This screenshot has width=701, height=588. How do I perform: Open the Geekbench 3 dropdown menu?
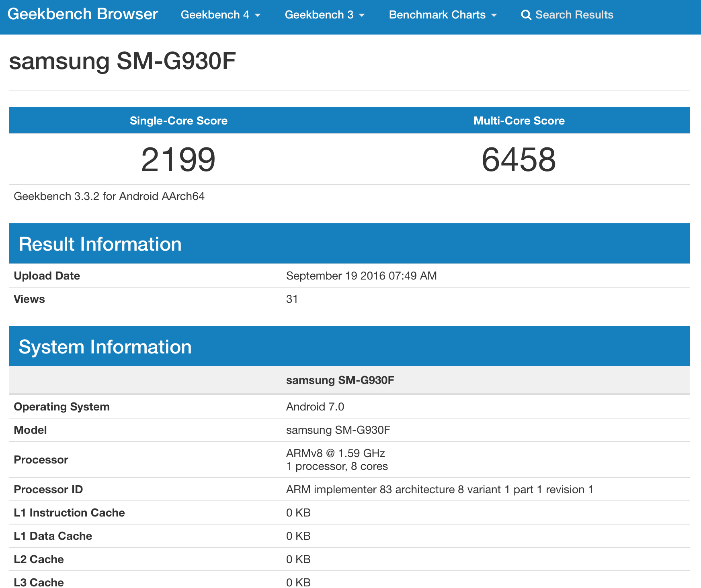[324, 15]
